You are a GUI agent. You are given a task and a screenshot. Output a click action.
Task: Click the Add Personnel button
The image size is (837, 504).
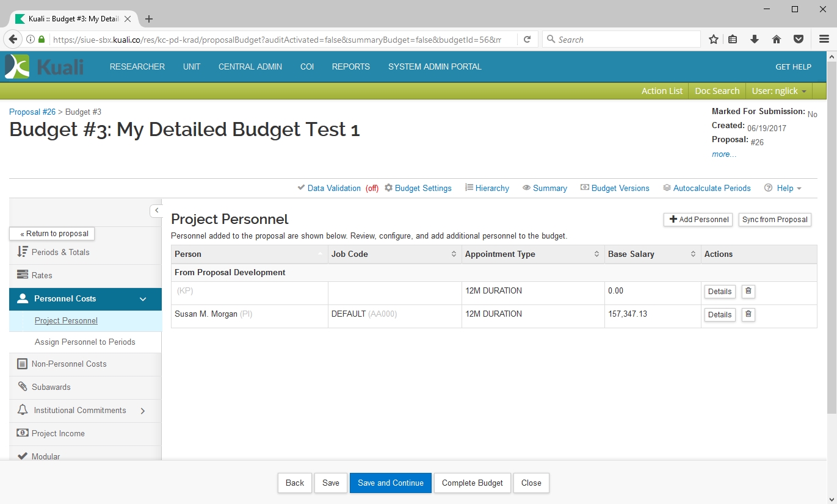(699, 220)
